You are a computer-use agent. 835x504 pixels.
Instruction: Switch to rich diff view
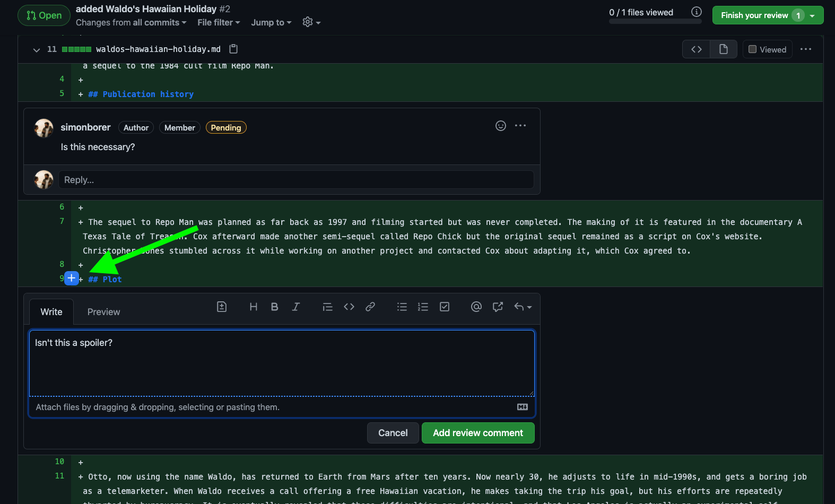(x=724, y=49)
